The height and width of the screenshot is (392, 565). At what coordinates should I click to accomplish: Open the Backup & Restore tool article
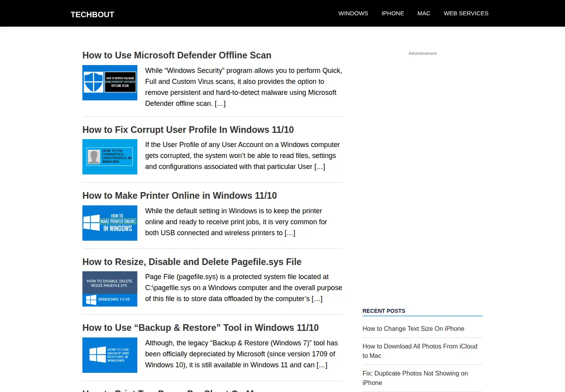point(200,328)
